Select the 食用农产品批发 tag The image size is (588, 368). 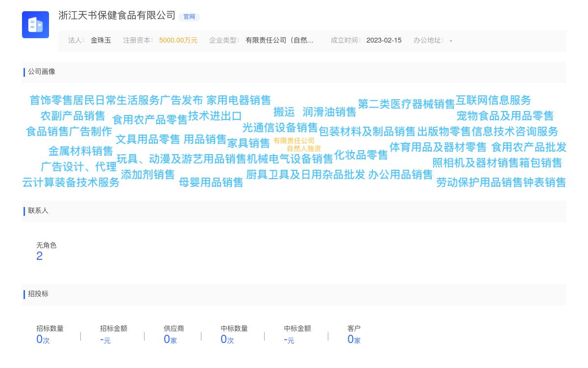[529, 147]
